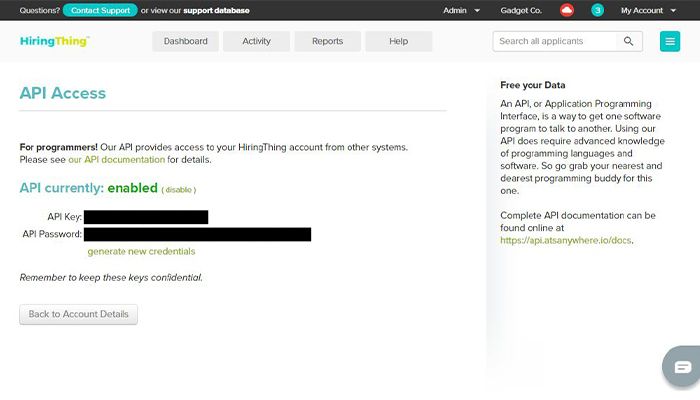
Task: Focus the Search all applicants field
Action: click(555, 41)
